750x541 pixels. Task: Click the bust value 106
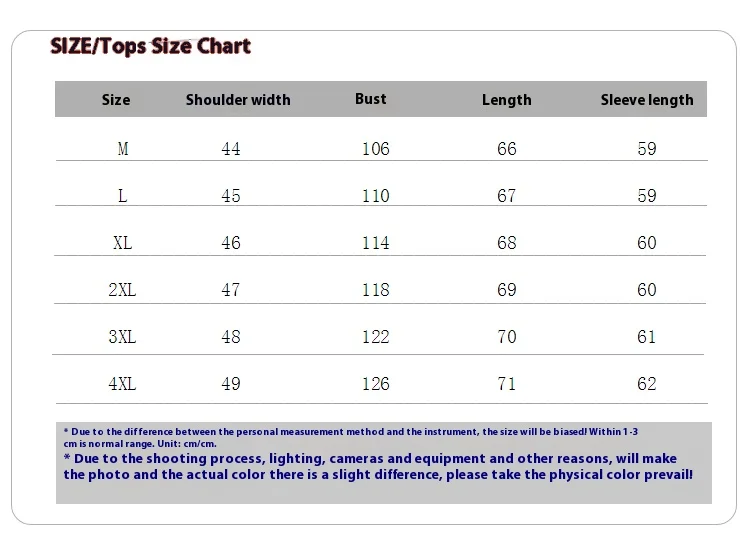coord(375,149)
